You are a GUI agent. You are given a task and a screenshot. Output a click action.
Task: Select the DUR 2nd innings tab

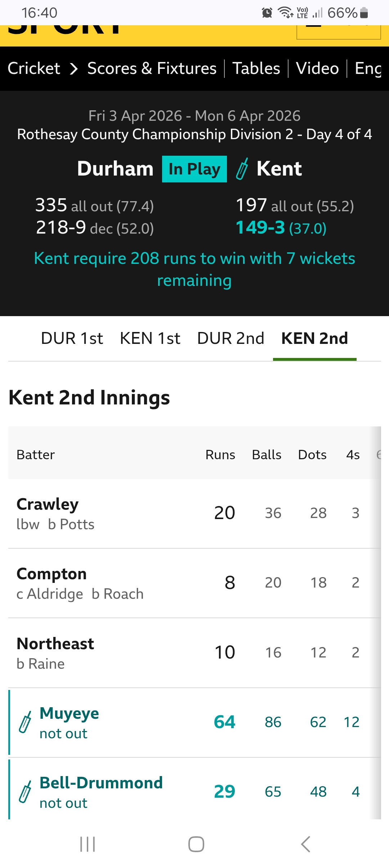231,338
